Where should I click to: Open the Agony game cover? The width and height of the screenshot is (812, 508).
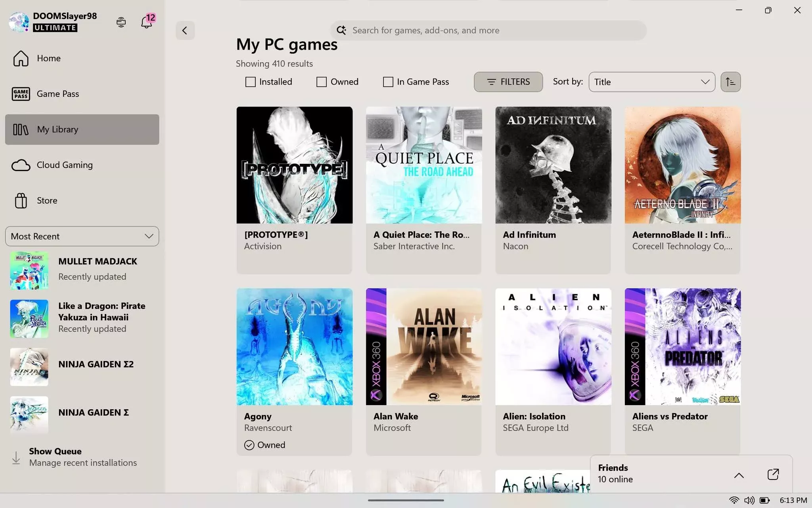pos(294,346)
